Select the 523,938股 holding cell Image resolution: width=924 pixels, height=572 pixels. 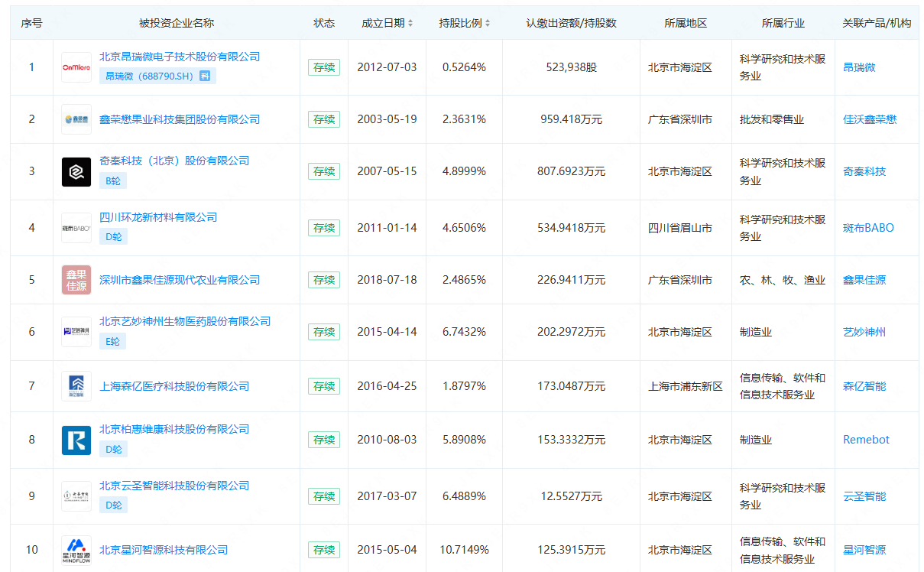571,67
